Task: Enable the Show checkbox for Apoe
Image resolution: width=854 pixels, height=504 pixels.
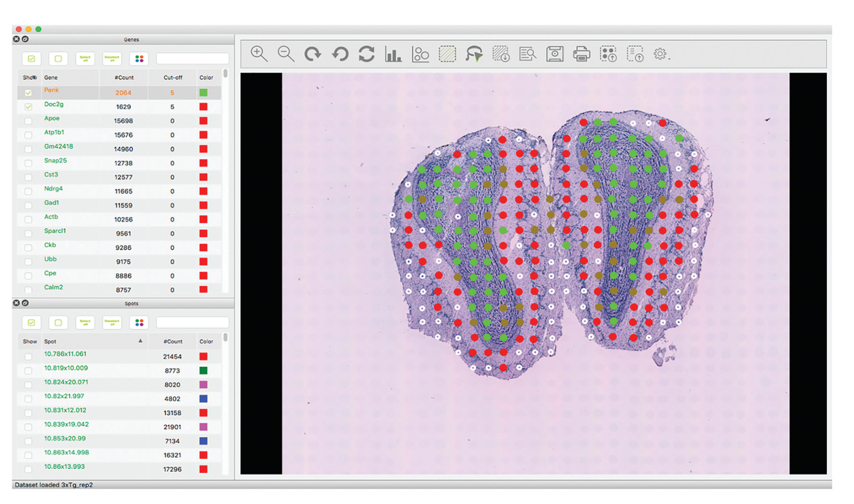Action: pyautogui.click(x=29, y=121)
